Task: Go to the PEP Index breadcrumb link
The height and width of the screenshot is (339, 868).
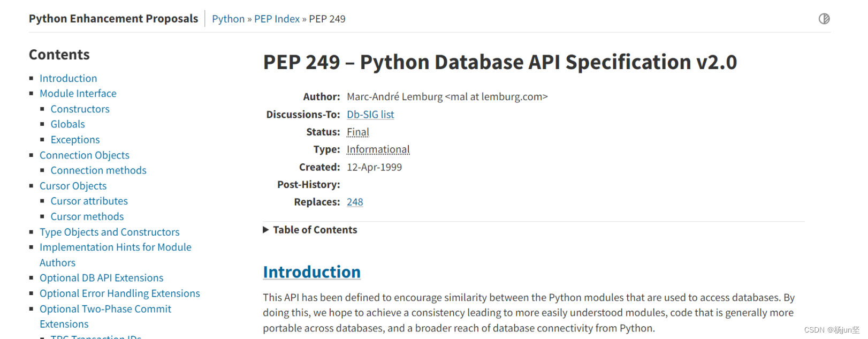Action: [277, 19]
